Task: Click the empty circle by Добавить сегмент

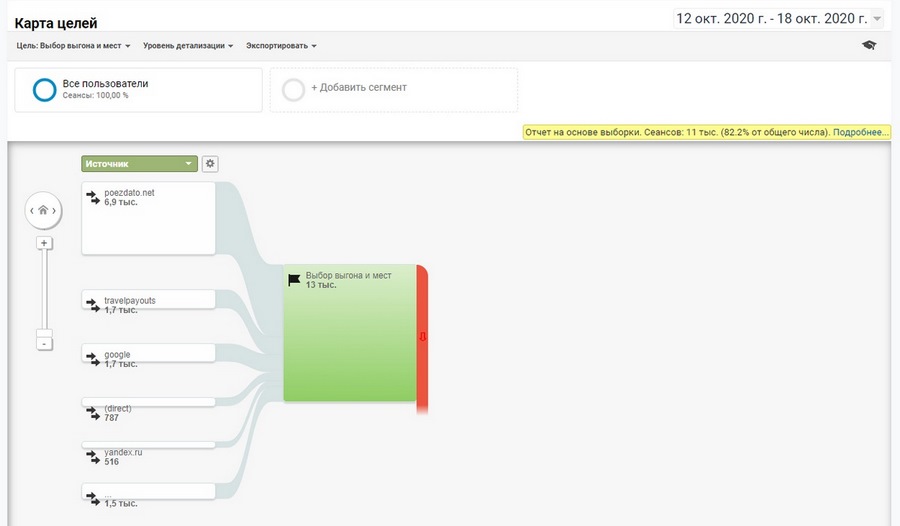Action: (x=293, y=90)
